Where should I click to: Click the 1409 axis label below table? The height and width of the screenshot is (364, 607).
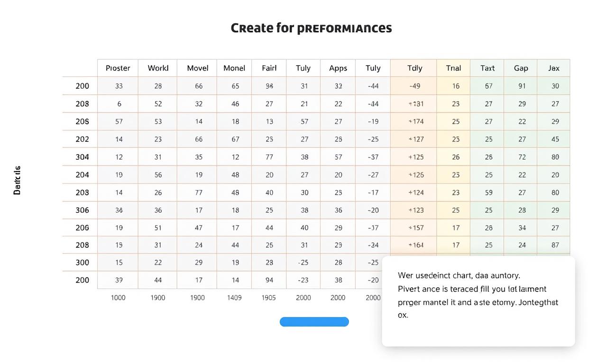click(234, 298)
